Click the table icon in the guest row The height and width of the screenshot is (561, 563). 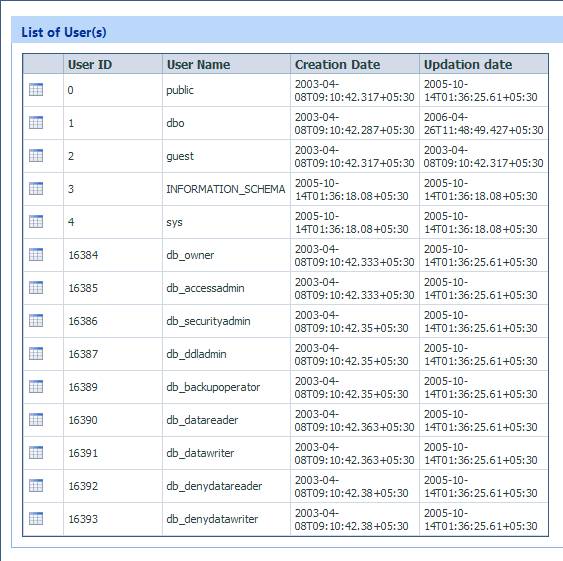[36, 156]
